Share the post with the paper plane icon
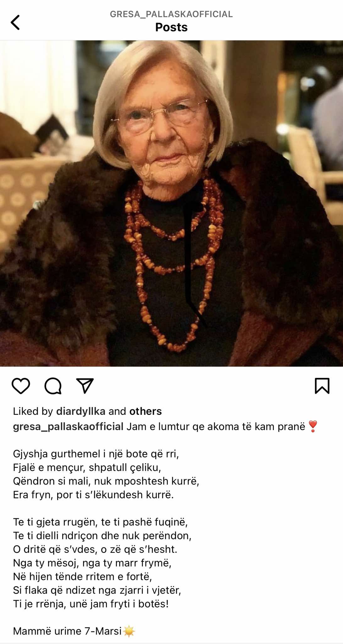Screen dimensions: 343x644 click(x=85, y=386)
